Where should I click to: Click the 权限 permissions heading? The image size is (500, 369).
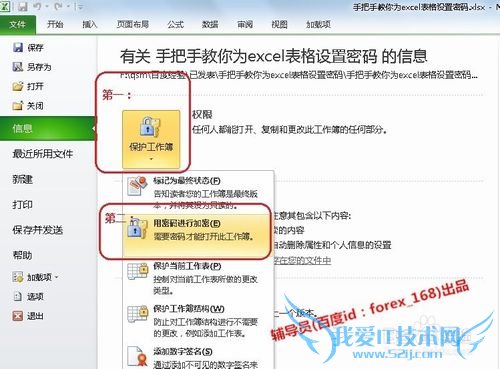[202, 115]
